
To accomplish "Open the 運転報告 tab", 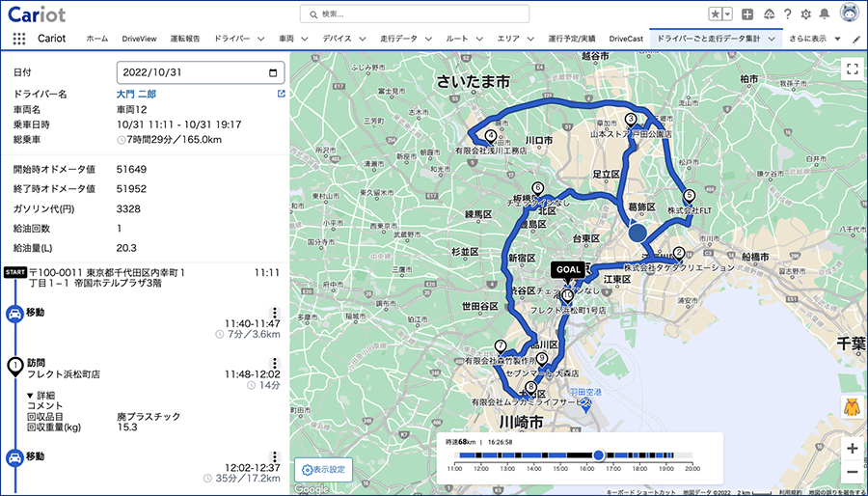I will coord(185,39).
